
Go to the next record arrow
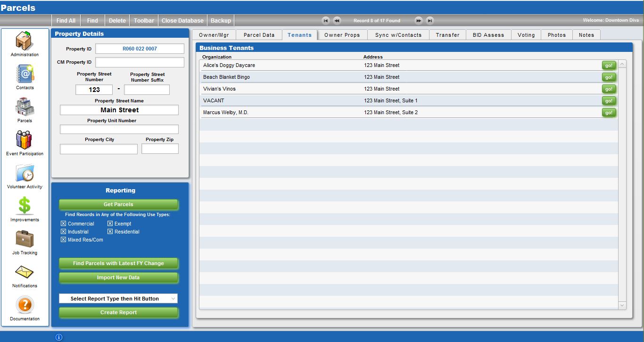point(418,21)
